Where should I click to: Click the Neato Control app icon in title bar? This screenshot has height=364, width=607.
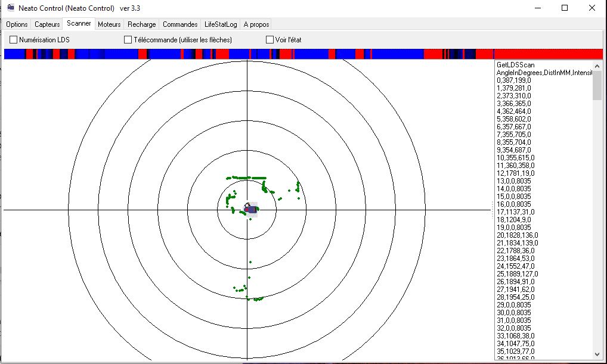11,8
